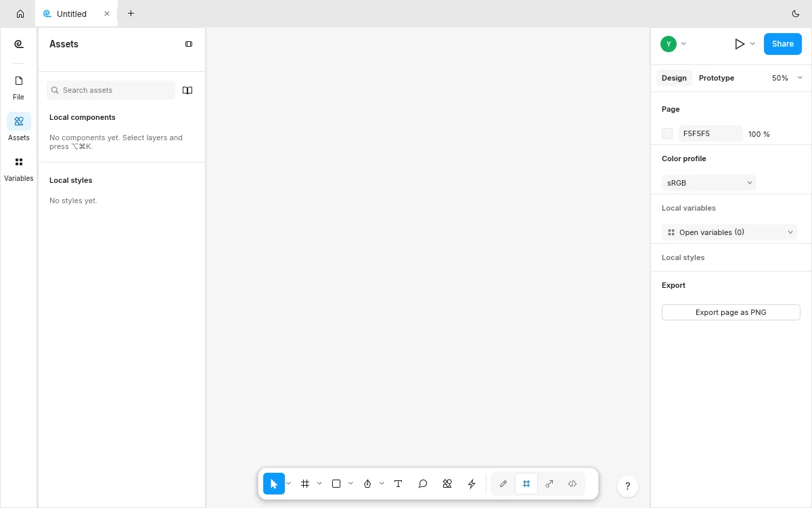Expand shape tools chevron
Viewport: 812px width, 508px height.
[351, 484]
